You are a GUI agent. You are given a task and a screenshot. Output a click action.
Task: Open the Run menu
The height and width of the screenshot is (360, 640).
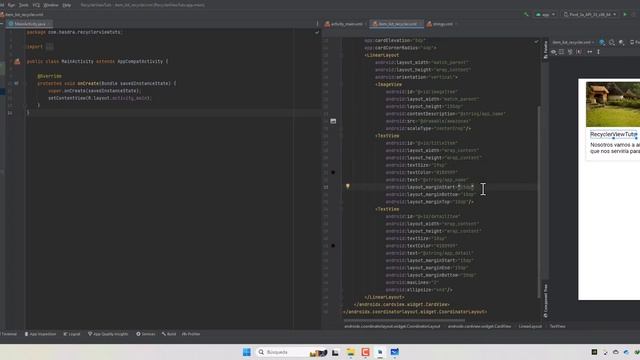click(11, 5)
